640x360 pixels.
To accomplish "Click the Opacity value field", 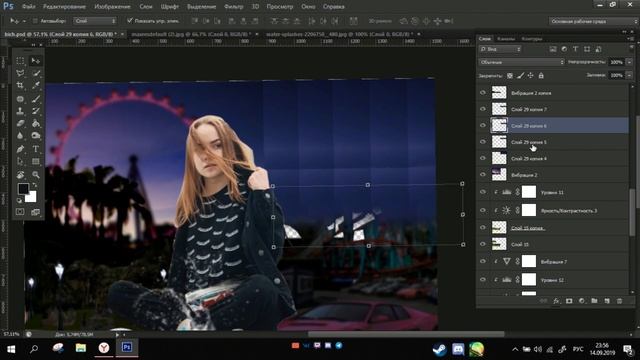I will point(616,62).
